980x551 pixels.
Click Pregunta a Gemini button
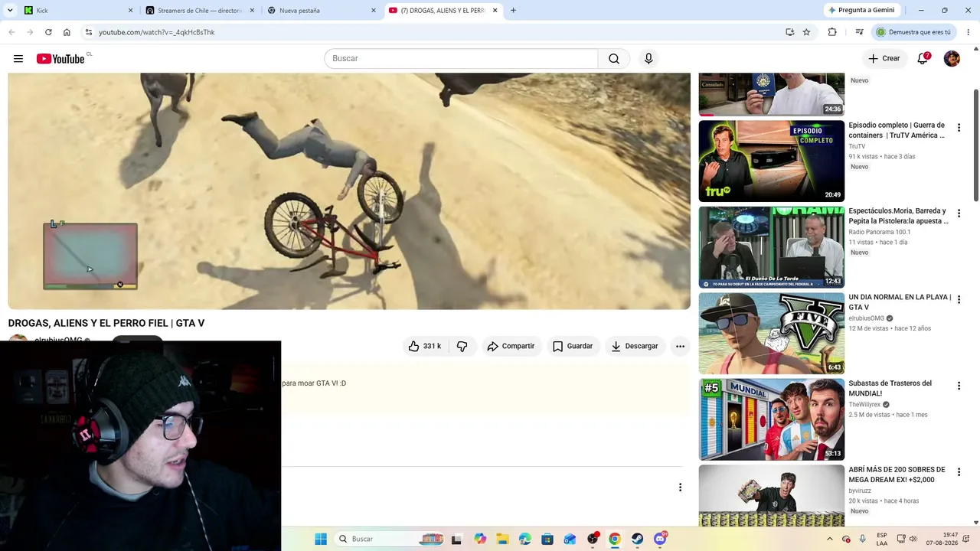pyautogui.click(x=861, y=11)
